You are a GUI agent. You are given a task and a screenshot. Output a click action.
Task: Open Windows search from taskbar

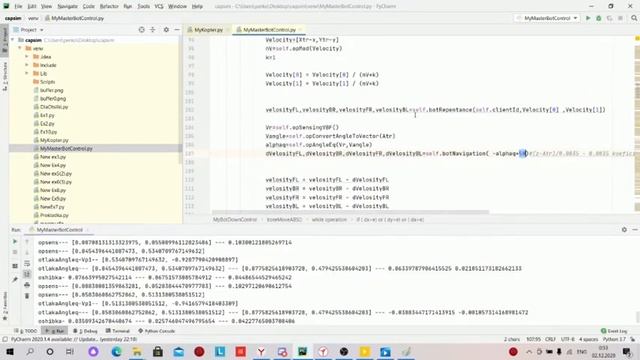(x=30, y=351)
